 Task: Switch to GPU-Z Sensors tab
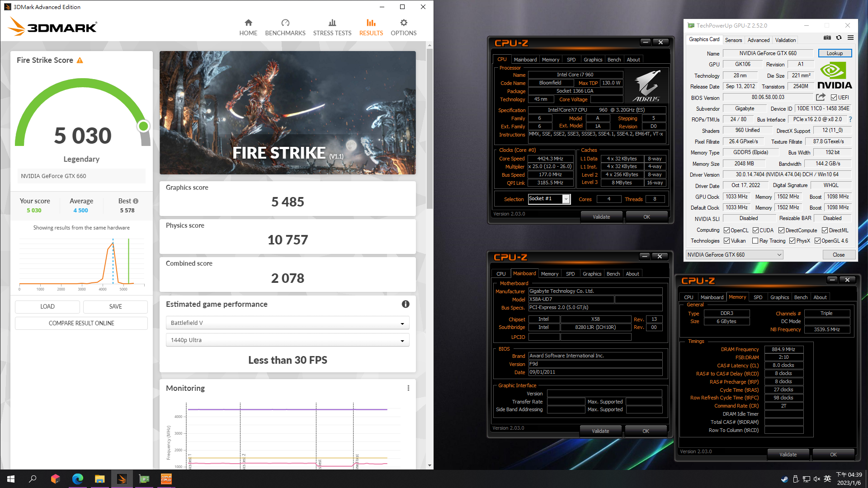[x=733, y=40]
